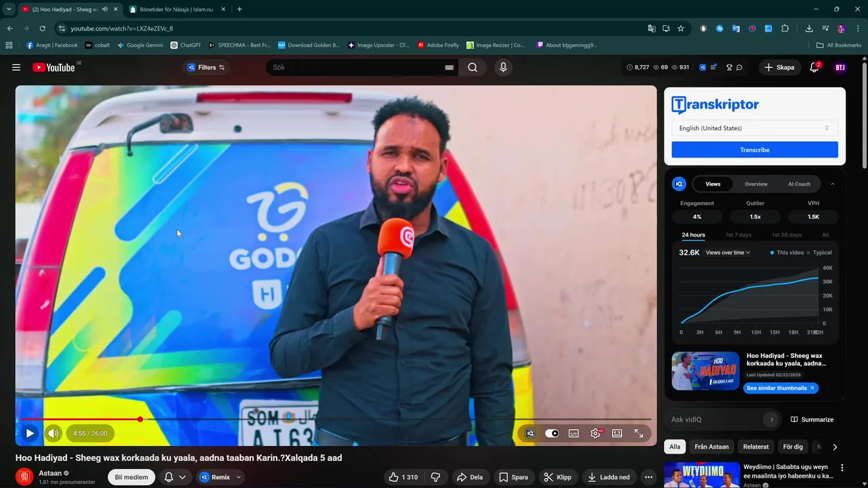Image resolution: width=868 pixels, height=488 pixels.
Task: Mute the video volume
Action: 54,433
